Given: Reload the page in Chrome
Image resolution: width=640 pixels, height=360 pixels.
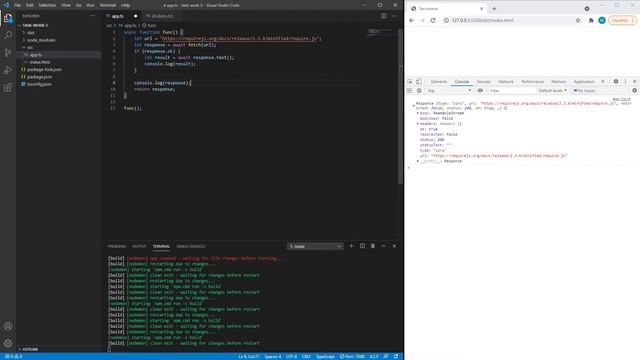Looking at the screenshot, I should pyautogui.click(x=433, y=20).
